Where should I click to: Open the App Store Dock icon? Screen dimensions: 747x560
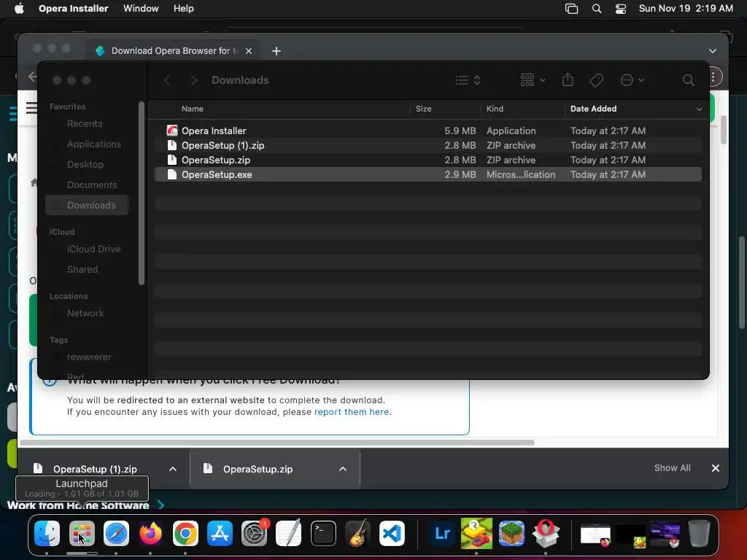pyautogui.click(x=220, y=533)
